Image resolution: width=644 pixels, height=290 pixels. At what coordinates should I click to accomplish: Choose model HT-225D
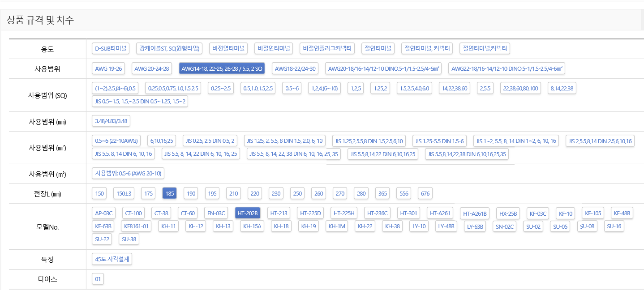point(311,213)
